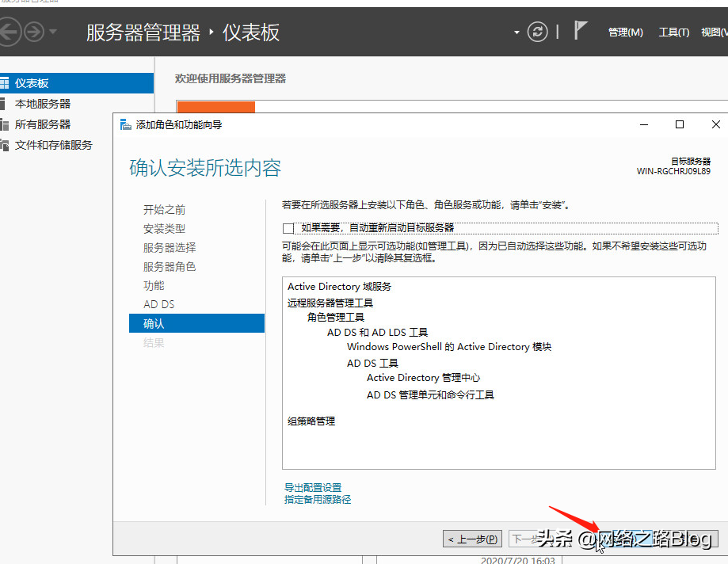The width and height of the screenshot is (728, 564).
Task: Click 'AD DS 管理单元和命令行工具' entry
Action: 430,394
